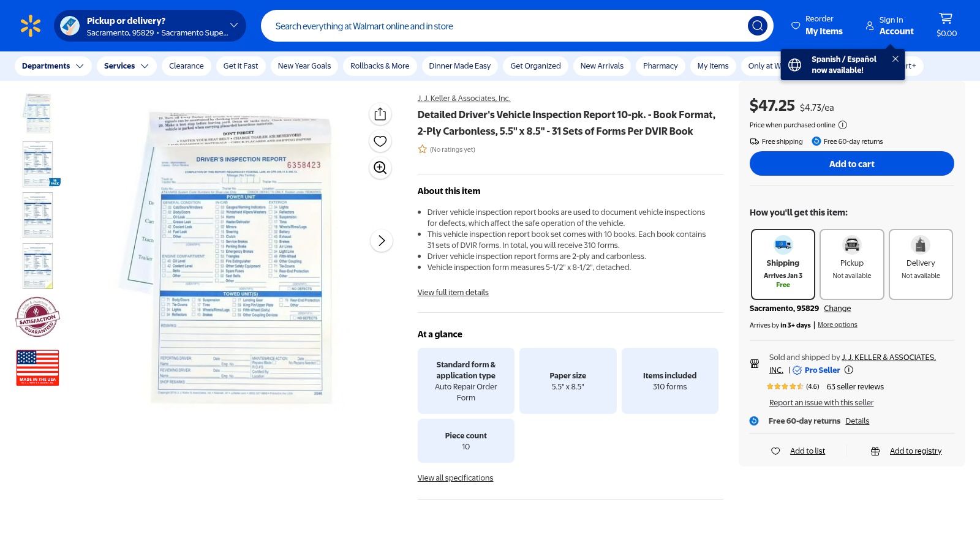Click Items included 310 forms card
This screenshot has height=551, width=980.
point(669,381)
